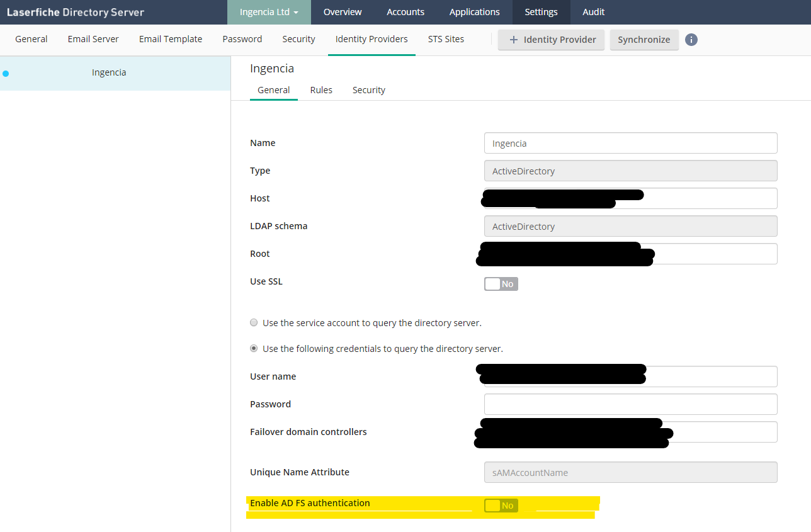Open the Accounts menu
This screenshot has width=811, height=532.
(405, 12)
